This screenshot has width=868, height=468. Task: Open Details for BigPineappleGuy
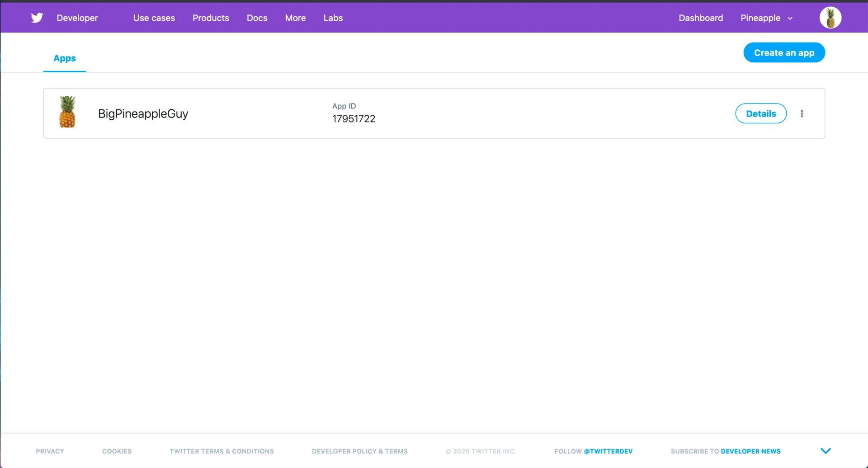[x=761, y=113]
